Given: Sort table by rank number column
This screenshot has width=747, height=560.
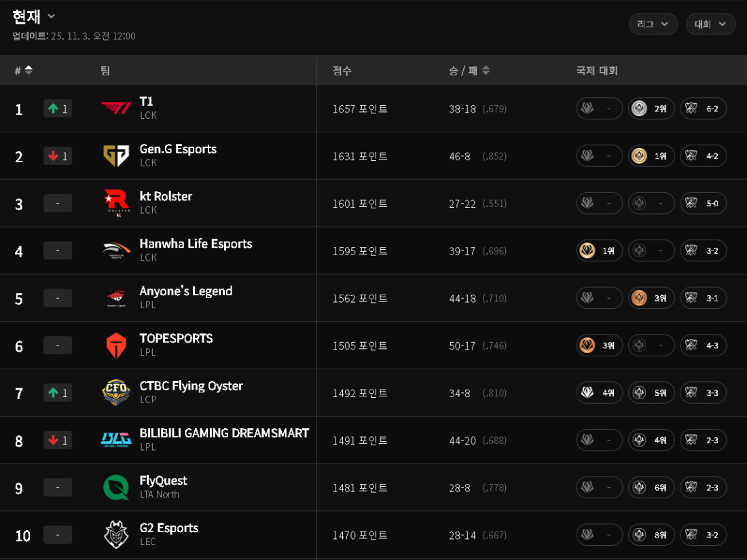Looking at the screenshot, I should [24, 71].
